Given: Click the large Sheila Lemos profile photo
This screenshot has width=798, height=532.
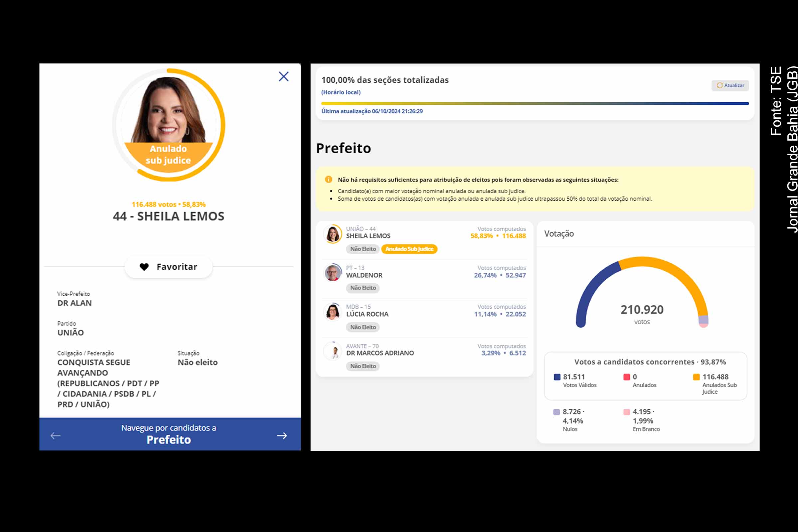Looking at the screenshot, I should point(169,112).
